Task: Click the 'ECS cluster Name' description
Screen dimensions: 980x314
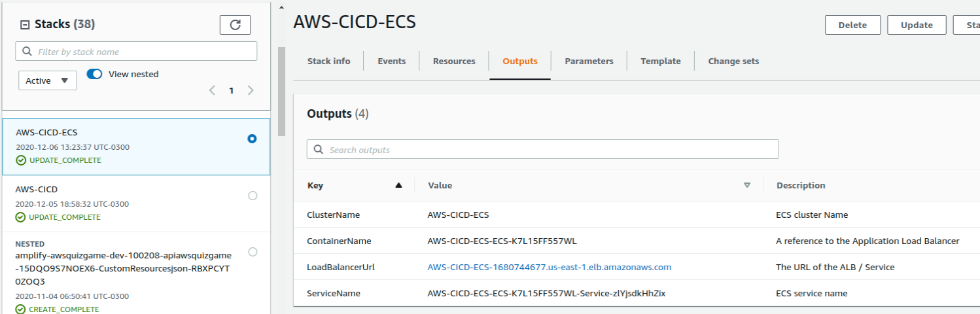Action: (x=812, y=215)
